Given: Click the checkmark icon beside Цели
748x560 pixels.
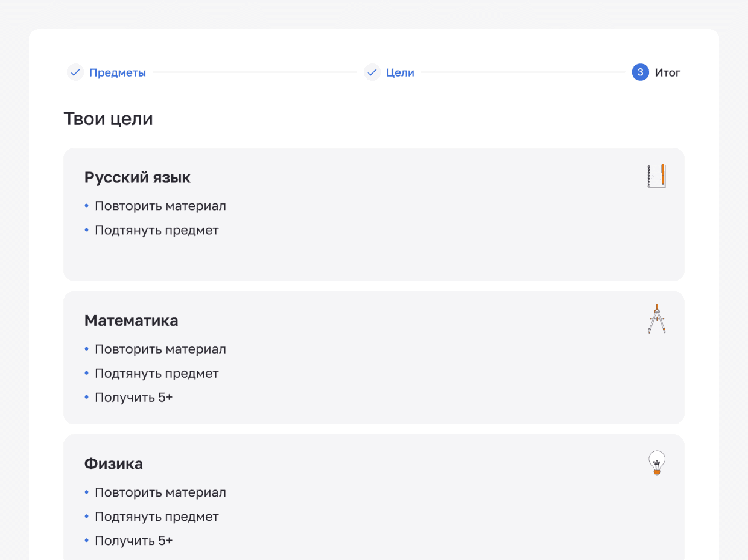Looking at the screenshot, I should (x=372, y=72).
